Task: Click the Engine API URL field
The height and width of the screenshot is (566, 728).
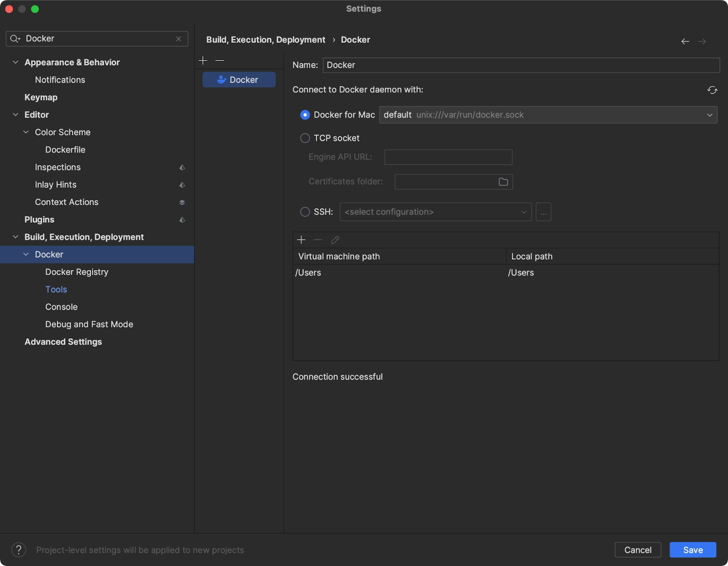Action: (x=448, y=157)
